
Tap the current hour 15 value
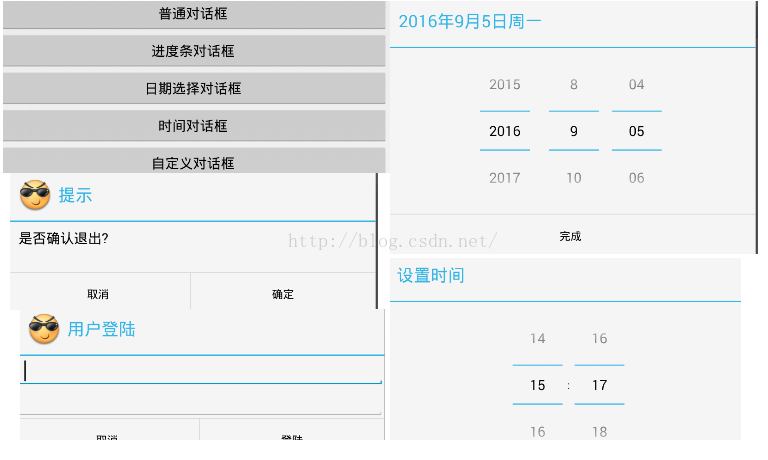click(537, 385)
